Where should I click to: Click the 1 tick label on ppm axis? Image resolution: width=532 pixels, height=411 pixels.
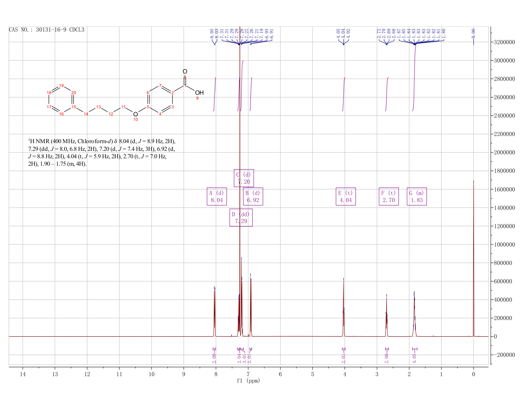click(441, 374)
